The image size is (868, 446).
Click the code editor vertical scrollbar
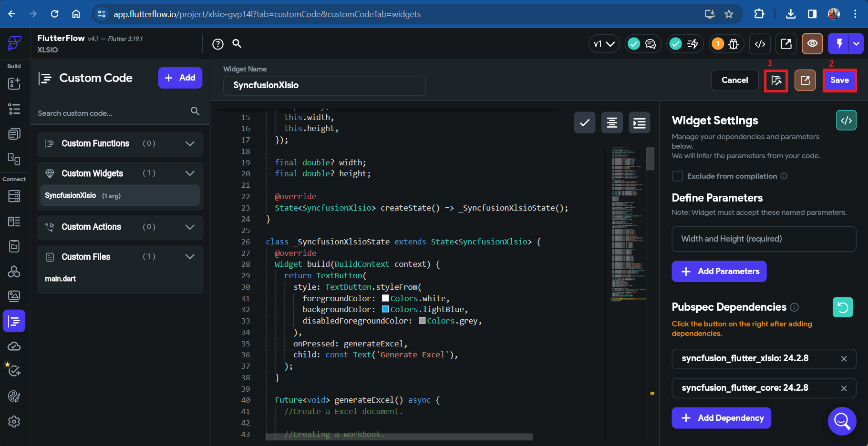(650, 158)
